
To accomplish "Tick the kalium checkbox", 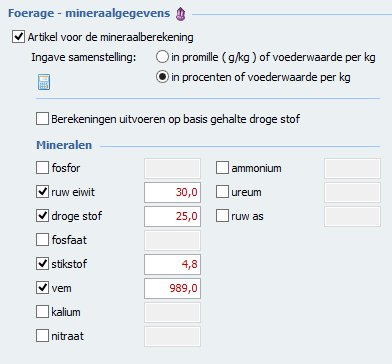I will click(42, 312).
